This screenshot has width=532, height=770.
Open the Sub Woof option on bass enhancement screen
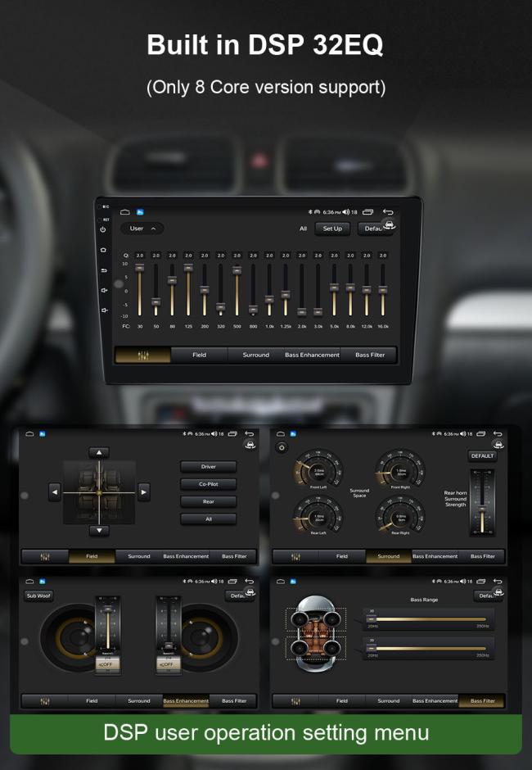38,596
